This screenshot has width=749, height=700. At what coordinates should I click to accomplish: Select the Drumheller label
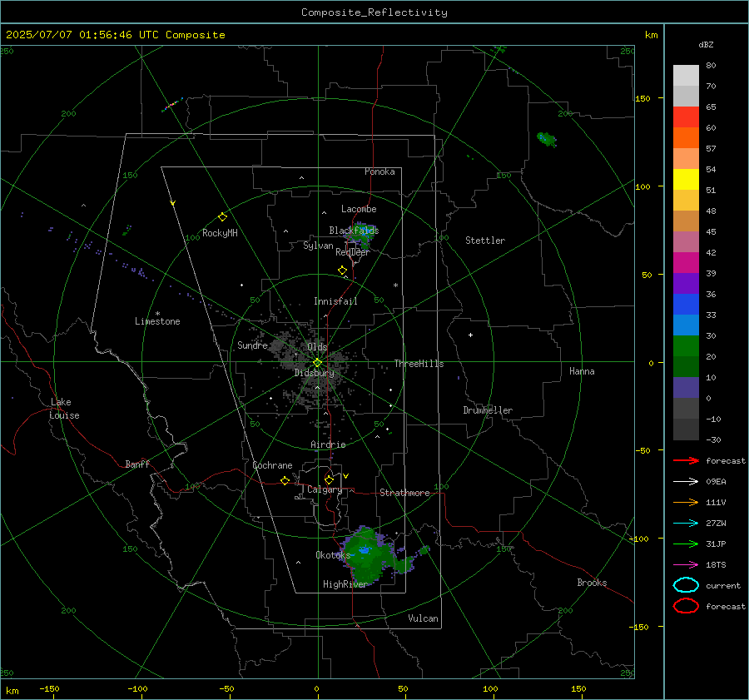pos(488,410)
